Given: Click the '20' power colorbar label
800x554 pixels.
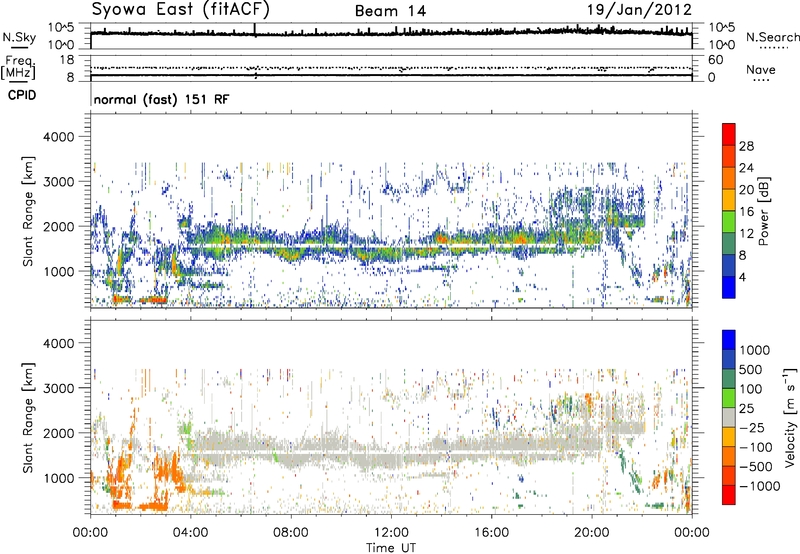Looking at the screenshot, I should click(746, 190).
